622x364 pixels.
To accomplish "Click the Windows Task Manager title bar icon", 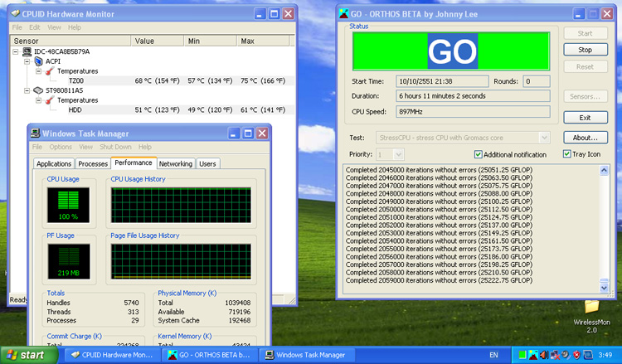I will tap(36, 133).
